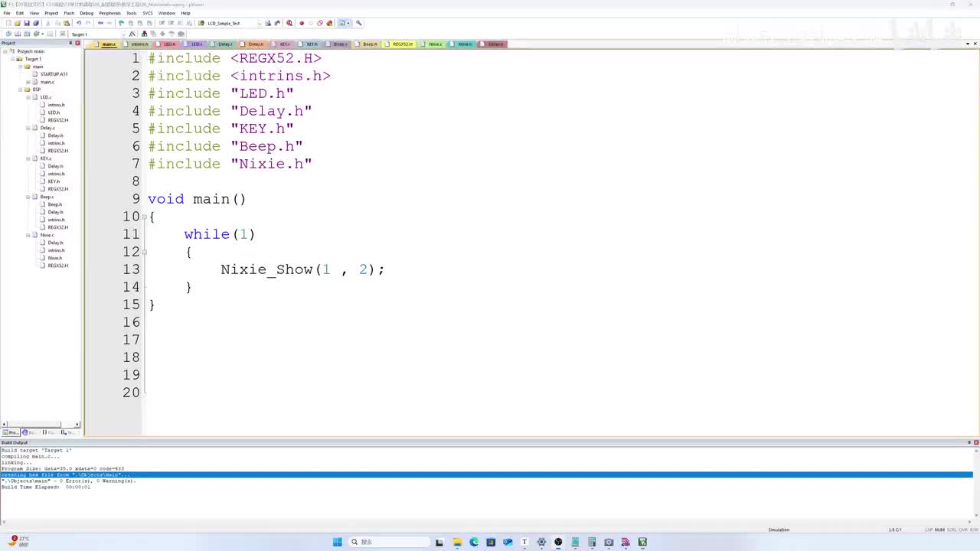
Task: Open Microsoft Edge from the taskbar
Action: tap(474, 542)
